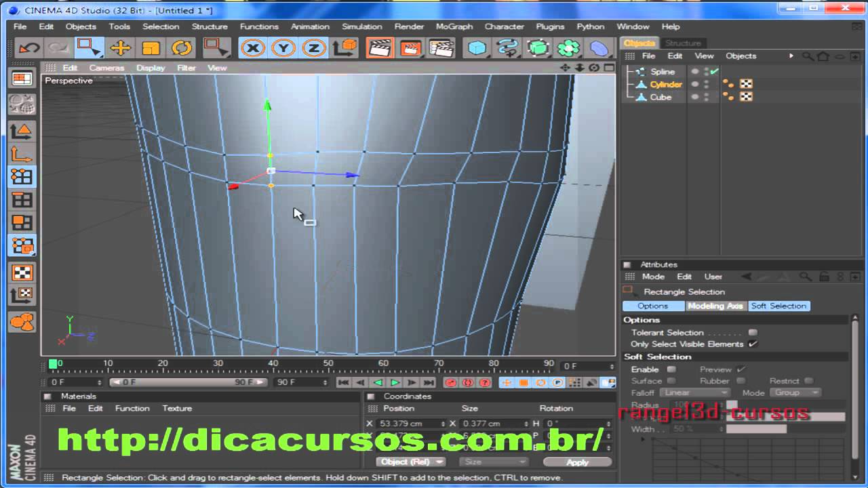Open the viewport Cameras menu

[106, 68]
